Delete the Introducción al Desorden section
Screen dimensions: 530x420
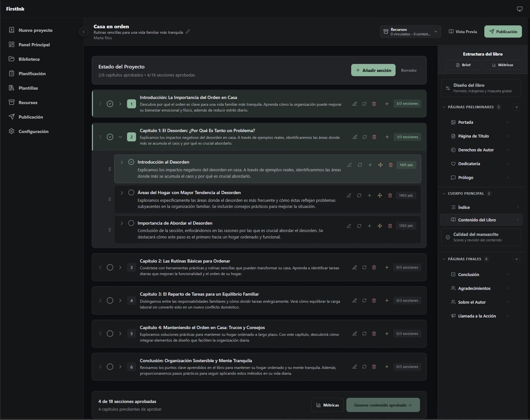click(x=391, y=165)
